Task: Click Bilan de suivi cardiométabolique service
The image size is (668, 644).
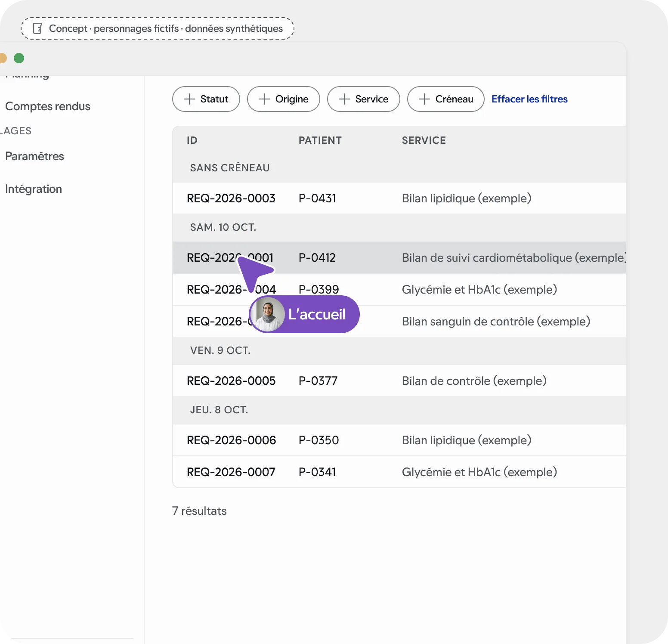Action: pos(514,258)
